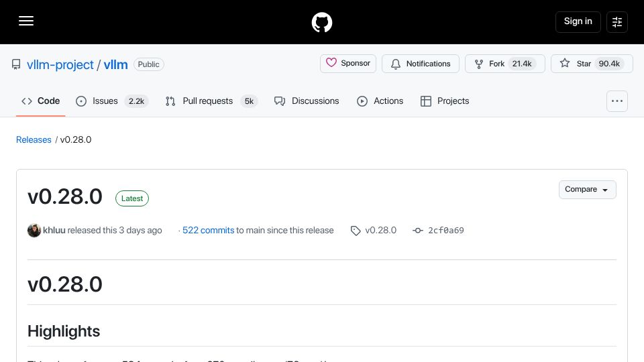Image resolution: width=644 pixels, height=362 pixels.
Task: Click the fork count 21.4k
Action: point(522,64)
